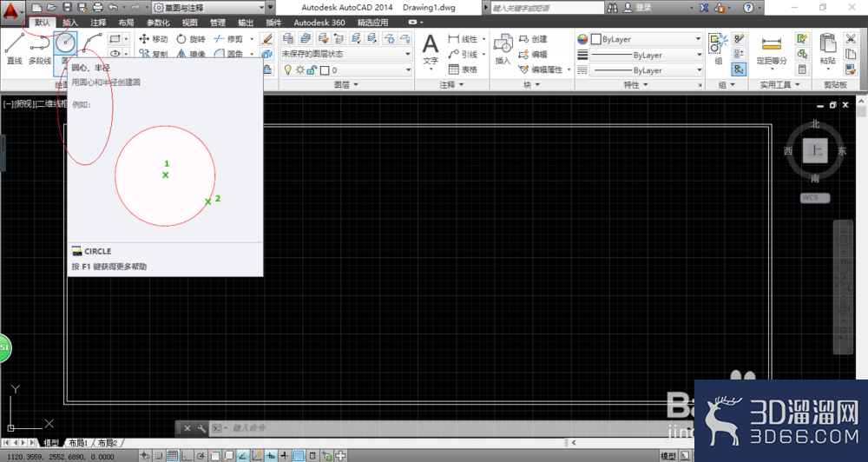Select the 修剪 (Trim) tool
Screen dimensions: 868x462
pos(228,39)
